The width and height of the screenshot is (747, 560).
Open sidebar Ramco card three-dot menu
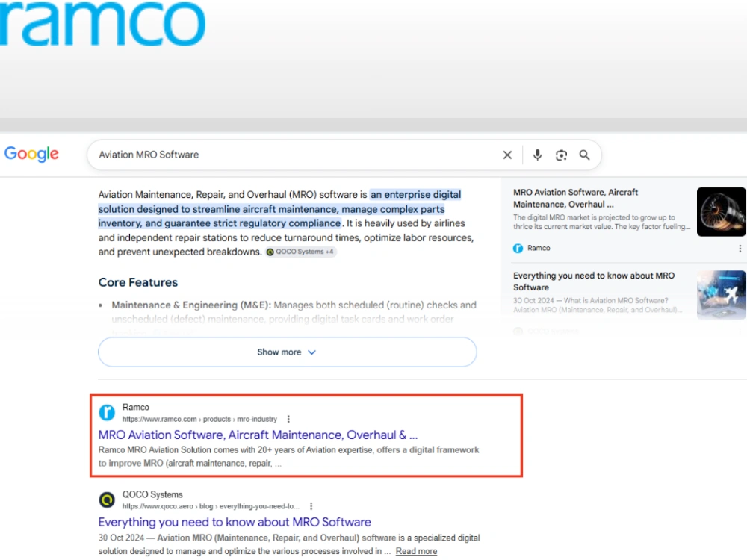coord(740,248)
